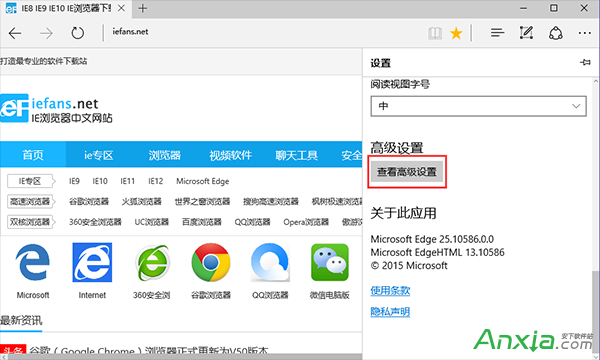Open the More actions ellipsis menu
Viewport: 600px width, 360px height.
click(x=584, y=33)
